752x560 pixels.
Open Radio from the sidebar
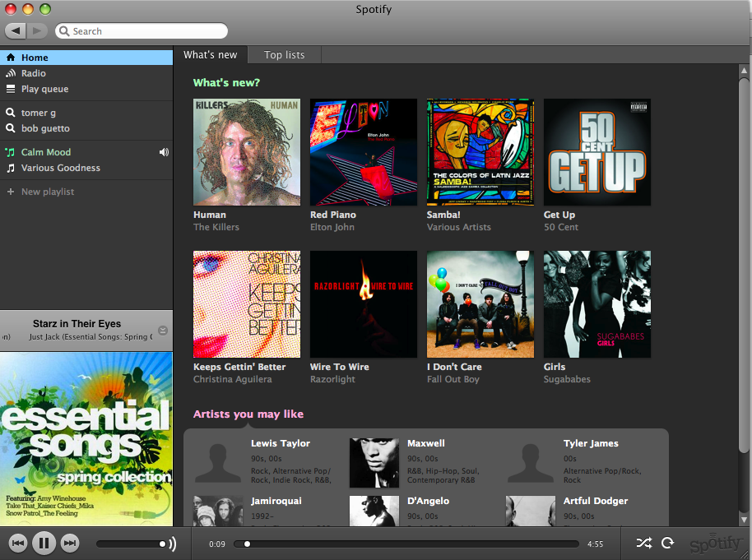[86, 73]
